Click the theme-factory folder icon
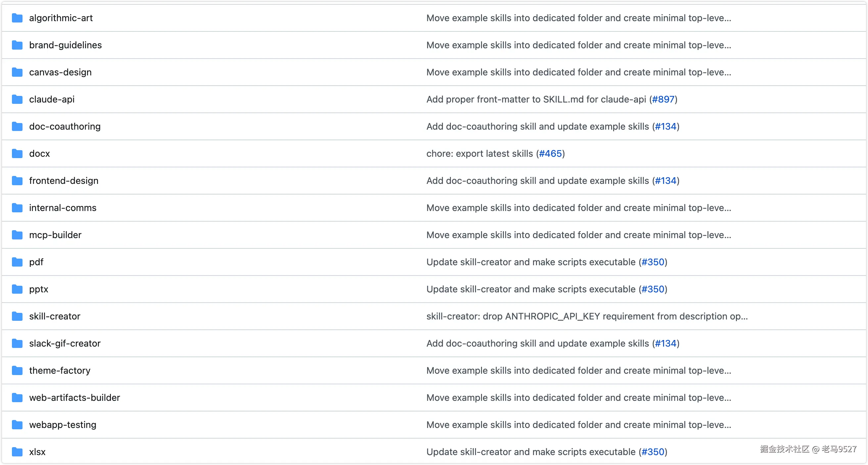This screenshot has width=868, height=465. click(x=17, y=370)
